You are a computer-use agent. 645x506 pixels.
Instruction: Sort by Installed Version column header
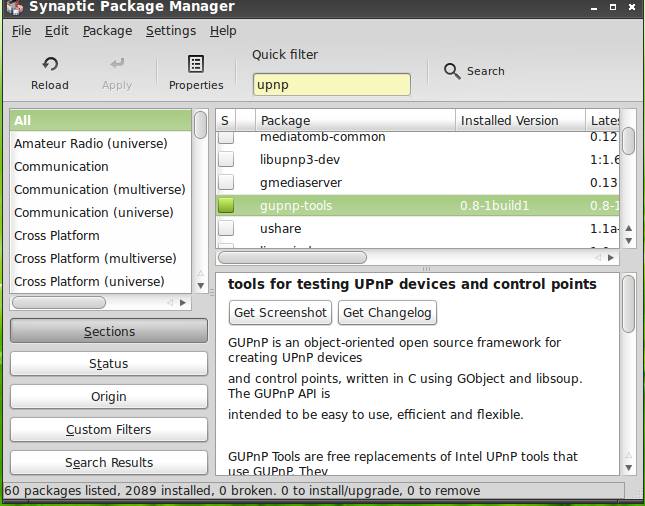516,120
